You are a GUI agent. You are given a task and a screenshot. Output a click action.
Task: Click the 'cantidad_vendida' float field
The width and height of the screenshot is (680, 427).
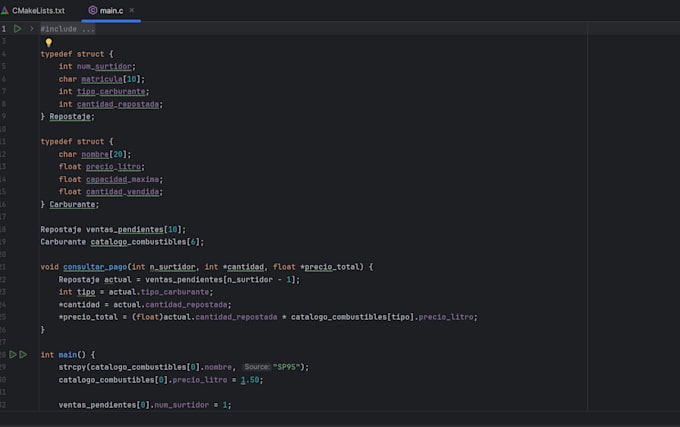pyautogui.click(x=122, y=192)
